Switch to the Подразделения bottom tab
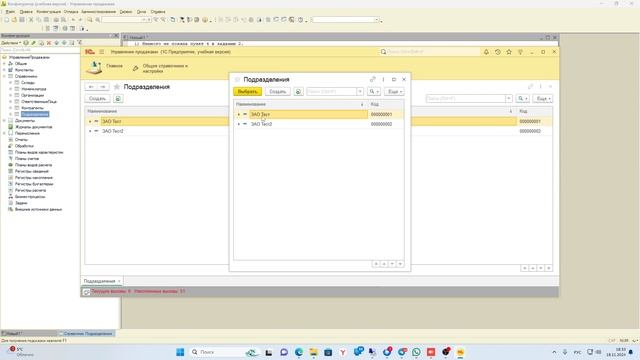The width and height of the screenshot is (640, 360). click(x=102, y=281)
